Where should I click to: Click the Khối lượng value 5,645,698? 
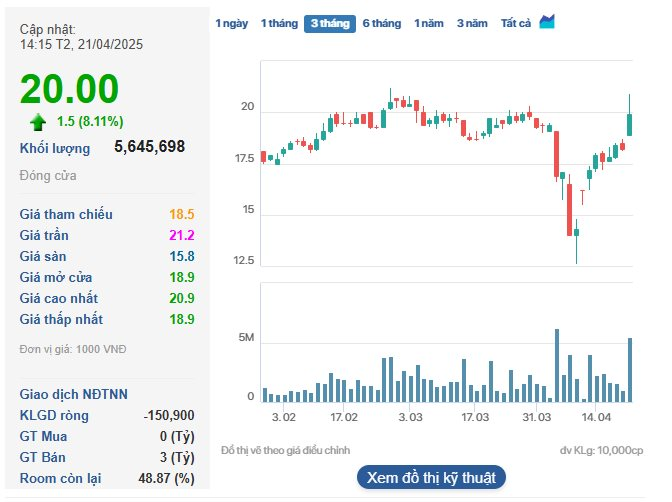(149, 147)
